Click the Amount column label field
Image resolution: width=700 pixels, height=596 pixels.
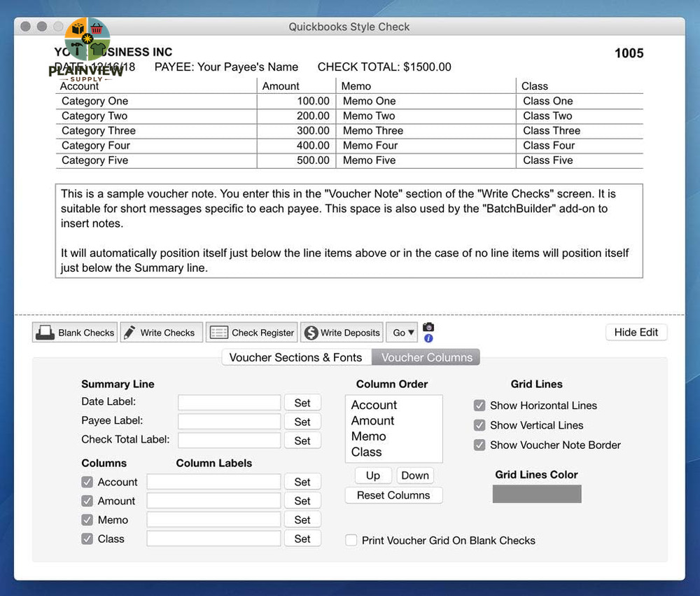(213, 501)
